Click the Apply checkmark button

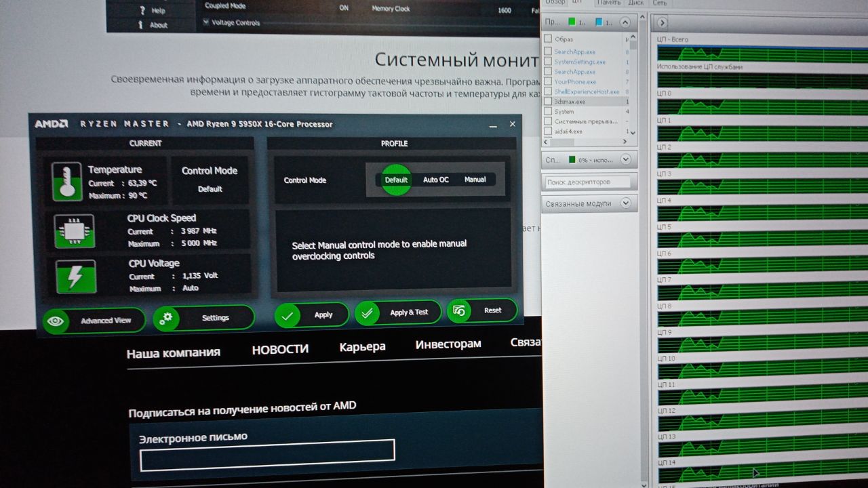point(311,314)
